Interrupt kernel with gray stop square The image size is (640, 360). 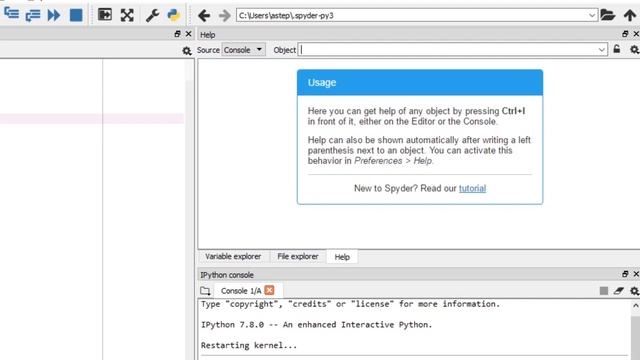coord(604,291)
